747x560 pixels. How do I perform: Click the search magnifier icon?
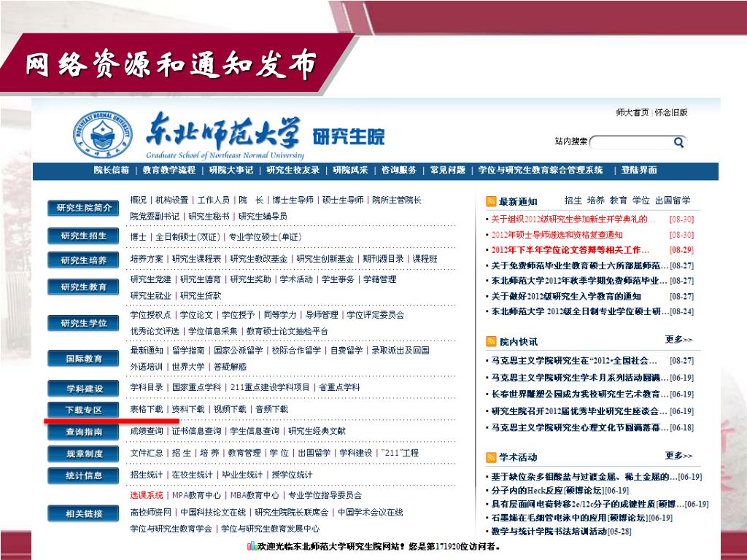pyautogui.click(x=679, y=142)
